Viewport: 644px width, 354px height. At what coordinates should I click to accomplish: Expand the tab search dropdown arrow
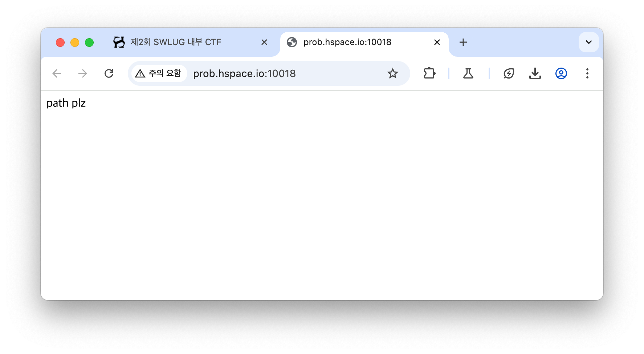tap(589, 42)
